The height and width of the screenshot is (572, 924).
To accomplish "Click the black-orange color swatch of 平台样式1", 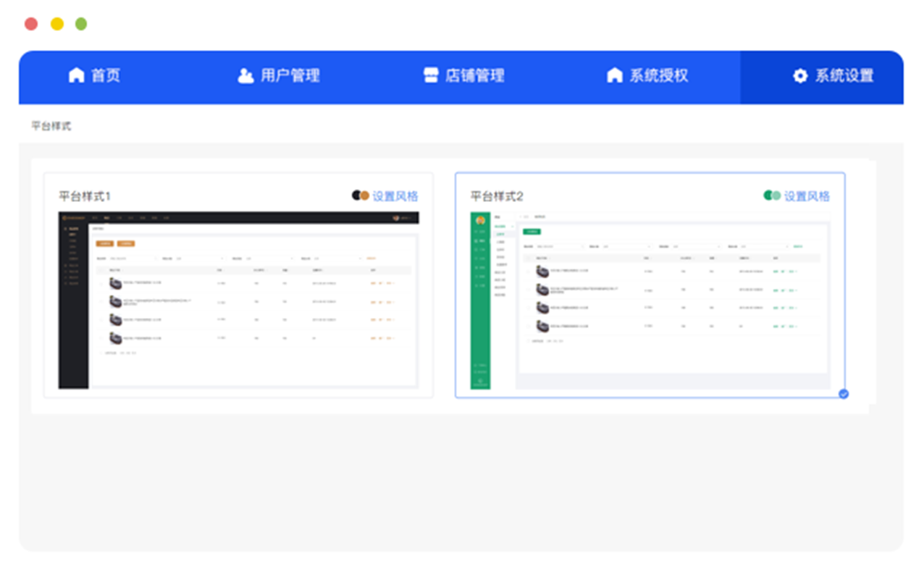I will [361, 195].
